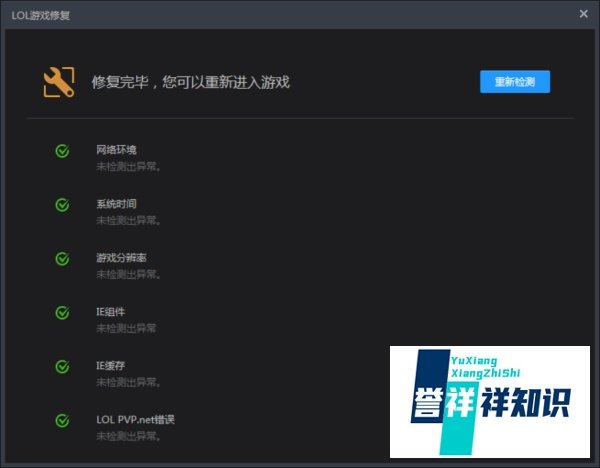The width and height of the screenshot is (600, 468).
Task: Click the green checkmark beside 游戏分辨率
Action: pyautogui.click(x=62, y=259)
